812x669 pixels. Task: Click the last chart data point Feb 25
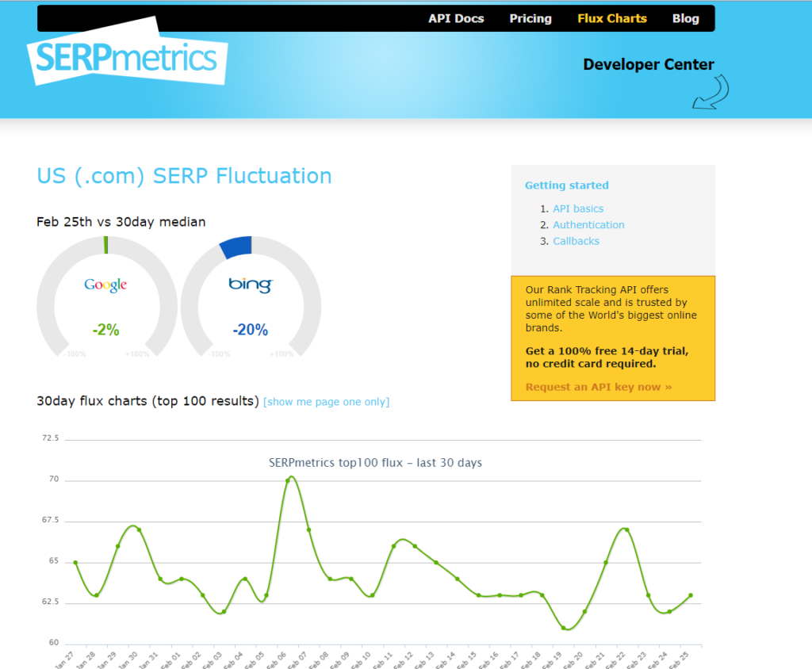pyautogui.click(x=691, y=595)
